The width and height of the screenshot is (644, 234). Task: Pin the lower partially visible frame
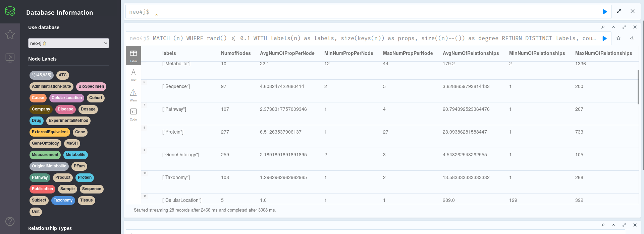tap(603, 225)
